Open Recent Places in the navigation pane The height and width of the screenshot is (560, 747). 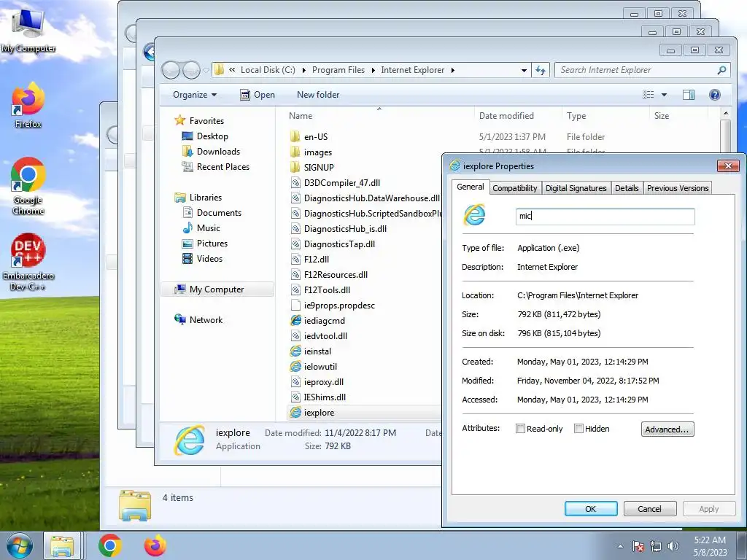pos(223,167)
